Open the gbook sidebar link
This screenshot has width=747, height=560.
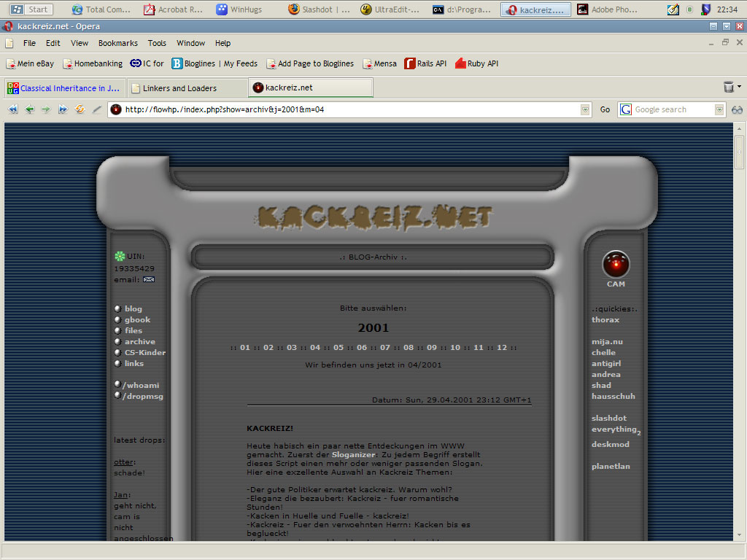click(137, 319)
